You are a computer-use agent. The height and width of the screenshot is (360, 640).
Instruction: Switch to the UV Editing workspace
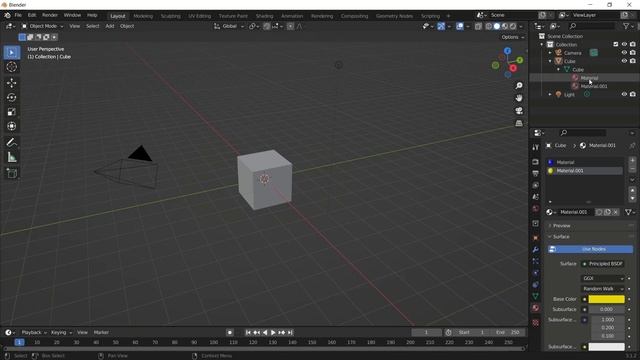(200, 16)
